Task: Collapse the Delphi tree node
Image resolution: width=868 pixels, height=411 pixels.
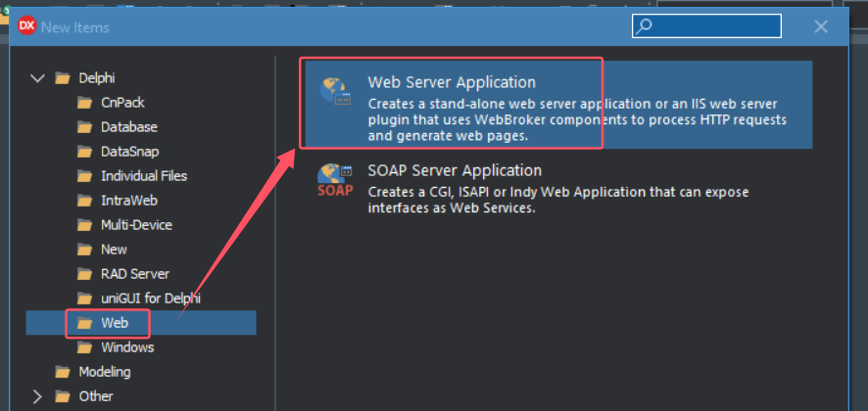Action: (x=37, y=78)
